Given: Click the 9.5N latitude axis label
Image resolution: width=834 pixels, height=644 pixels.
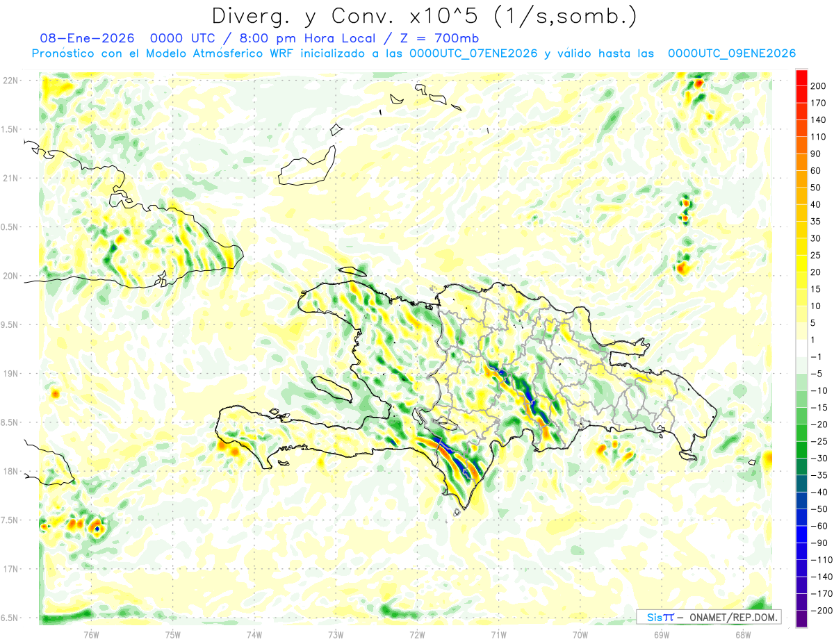Looking at the screenshot, I should pos(10,324).
